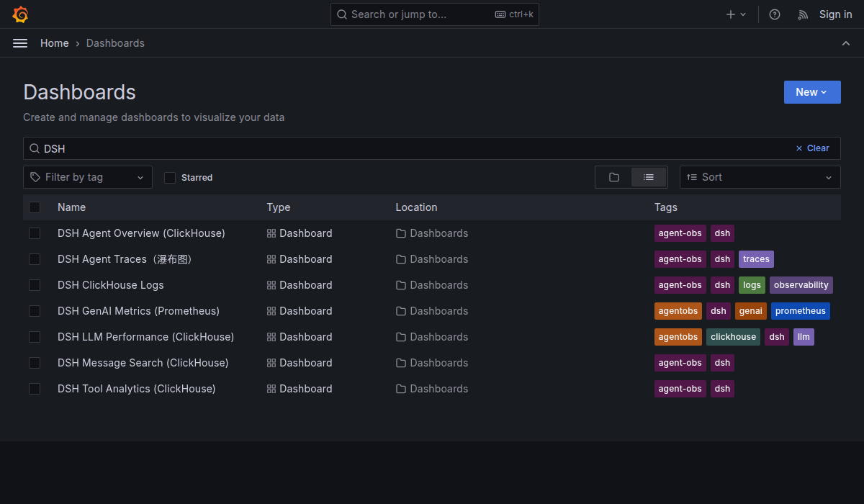
Task: Click dashboard type icon for DSH ClickHouse Logs
Action: click(271, 285)
